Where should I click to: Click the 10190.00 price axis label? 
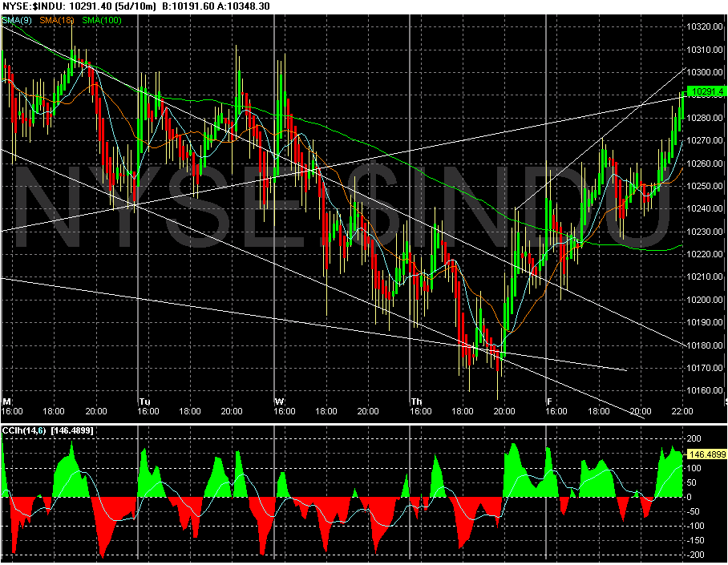pos(705,322)
